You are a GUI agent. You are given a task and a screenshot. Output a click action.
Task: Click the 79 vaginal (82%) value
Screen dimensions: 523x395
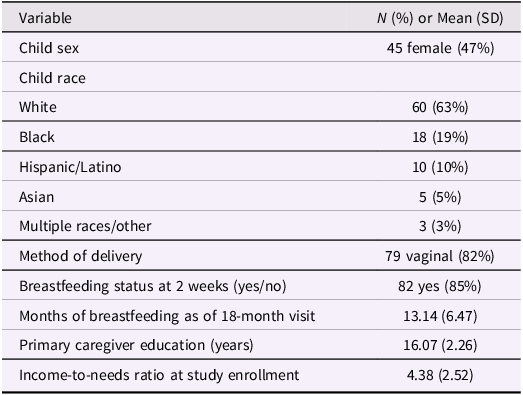[440, 256]
